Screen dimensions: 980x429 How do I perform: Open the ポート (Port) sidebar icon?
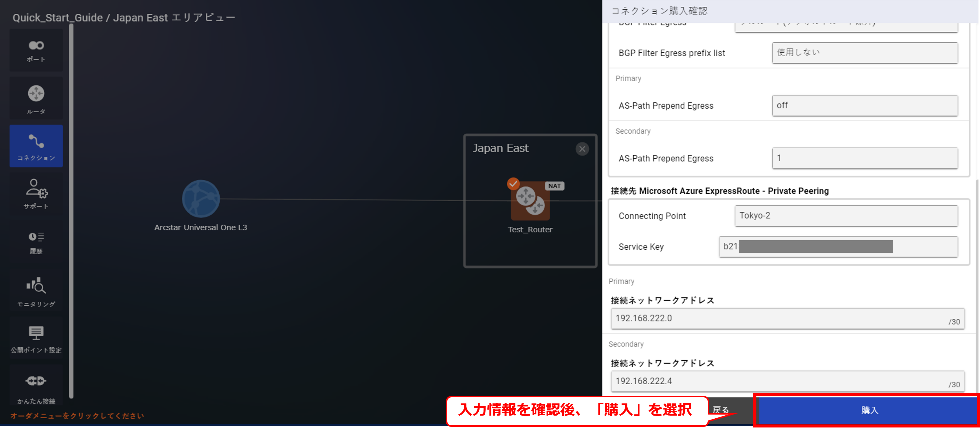tap(36, 50)
